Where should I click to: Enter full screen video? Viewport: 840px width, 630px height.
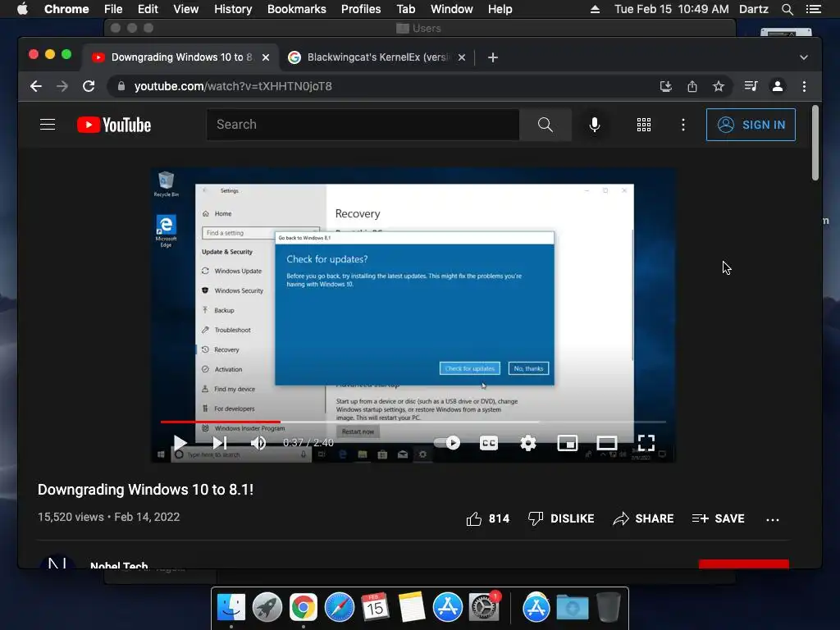[x=646, y=443]
